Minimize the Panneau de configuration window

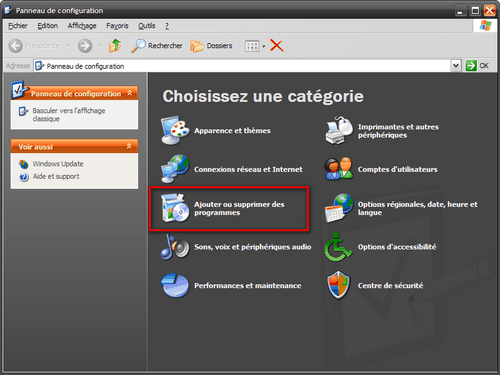[x=461, y=11]
